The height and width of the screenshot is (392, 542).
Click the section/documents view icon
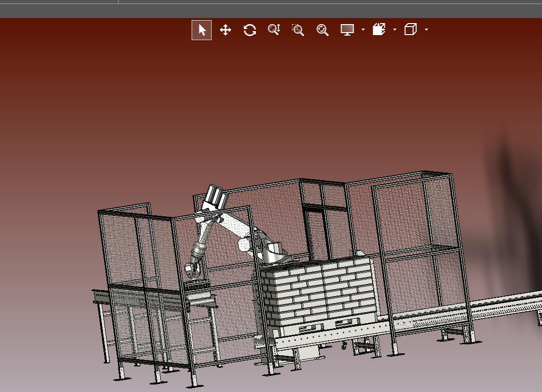(x=379, y=29)
